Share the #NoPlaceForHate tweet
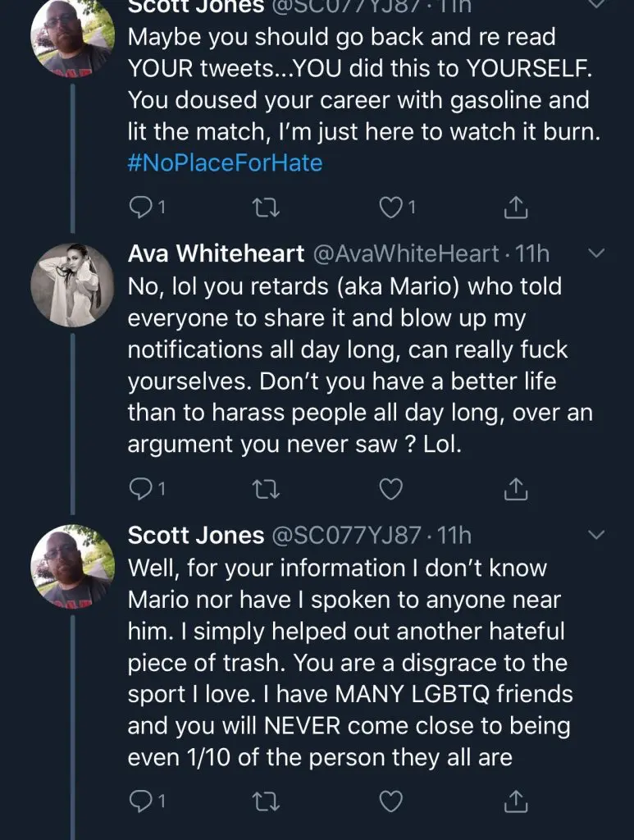Image resolution: width=634 pixels, height=840 pixels. [x=514, y=208]
